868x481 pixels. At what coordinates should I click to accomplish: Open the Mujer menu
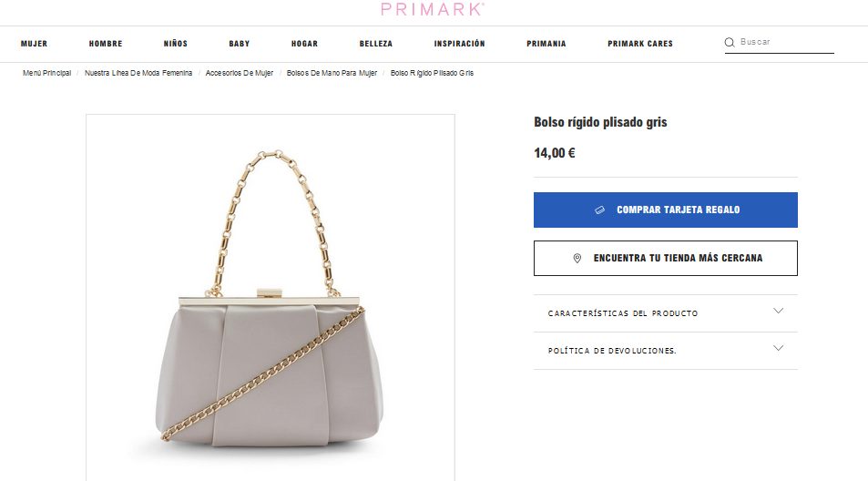[x=34, y=44]
